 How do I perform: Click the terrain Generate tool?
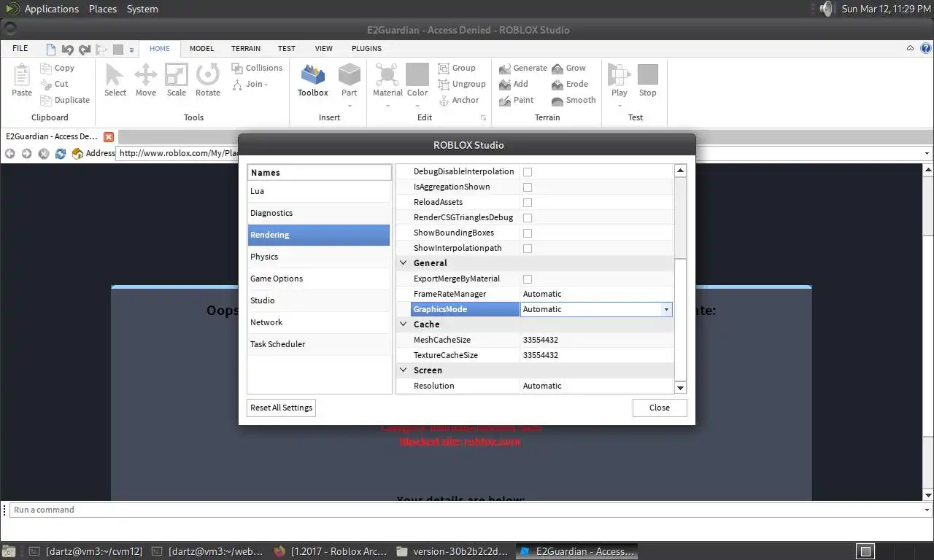(x=523, y=68)
